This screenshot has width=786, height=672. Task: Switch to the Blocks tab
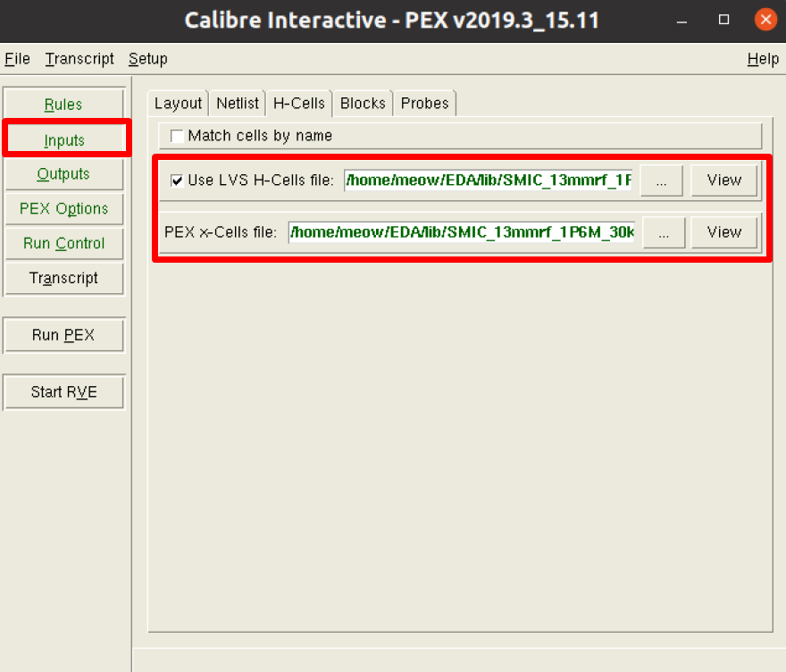tap(363, 104)
